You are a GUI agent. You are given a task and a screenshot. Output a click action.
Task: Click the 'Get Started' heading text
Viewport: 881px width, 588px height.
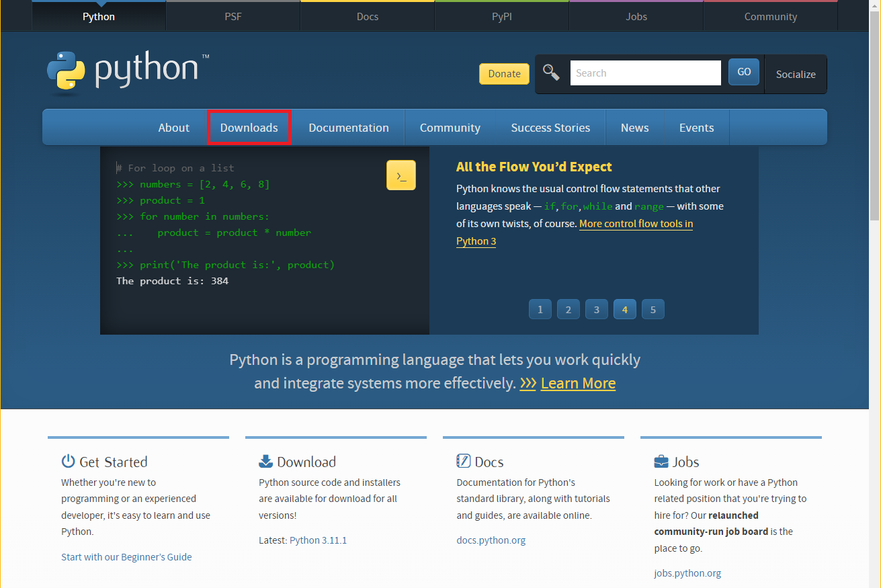[114, 462]
